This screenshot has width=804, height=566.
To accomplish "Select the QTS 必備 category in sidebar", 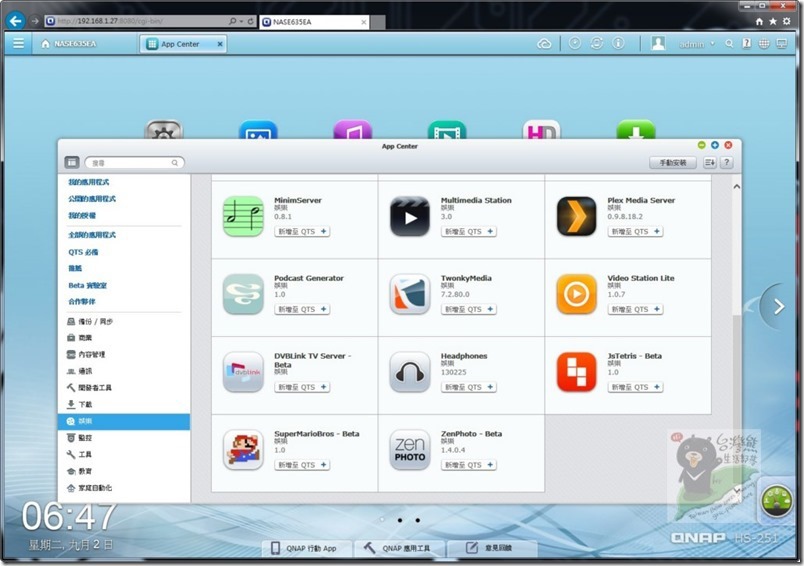I will [x=83, y=252].
